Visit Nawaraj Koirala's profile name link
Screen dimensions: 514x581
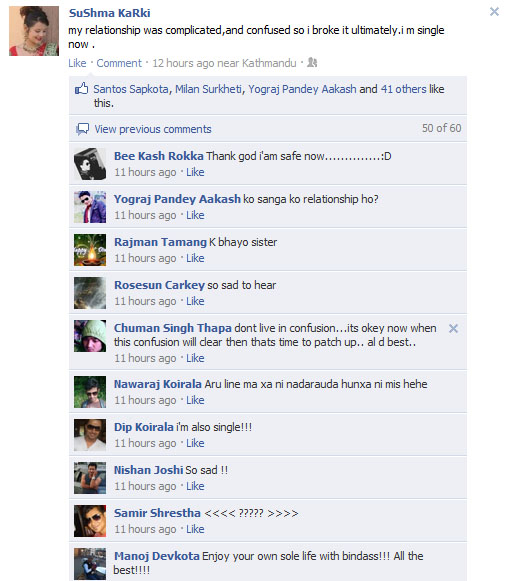click(157, 384)
